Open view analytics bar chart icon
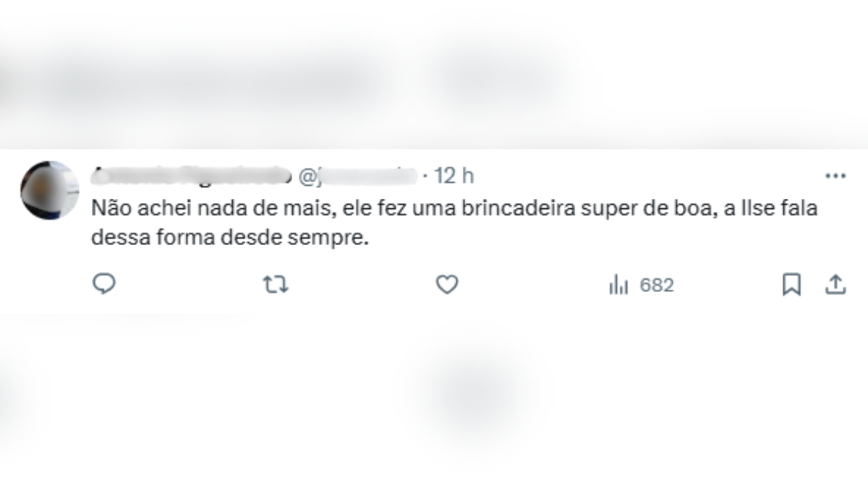868x488 pixels. point(618,285)
